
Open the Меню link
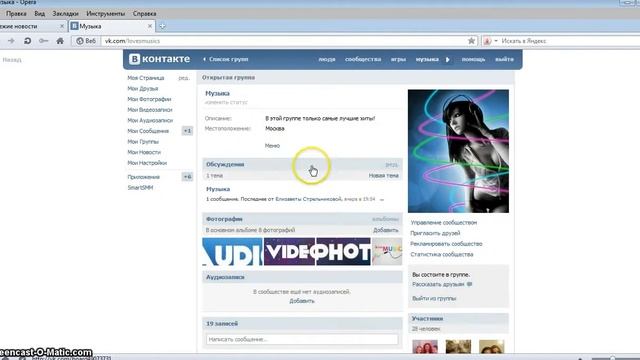point(272,146)
